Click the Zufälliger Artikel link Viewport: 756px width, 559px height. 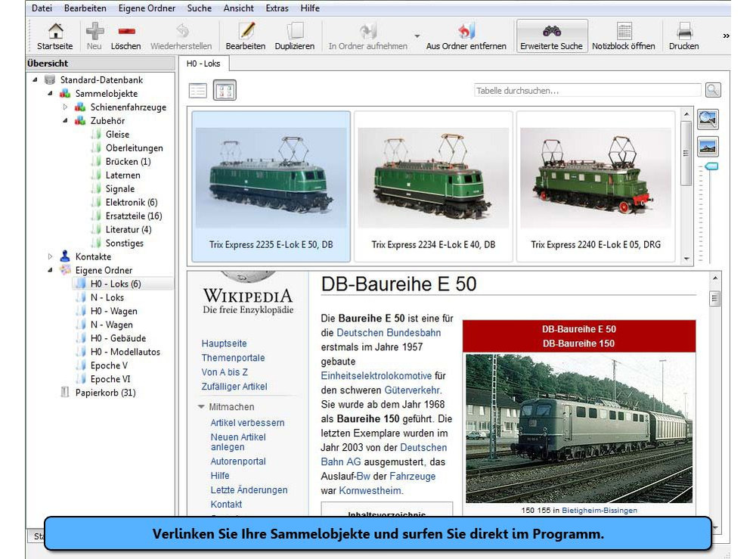234,387
